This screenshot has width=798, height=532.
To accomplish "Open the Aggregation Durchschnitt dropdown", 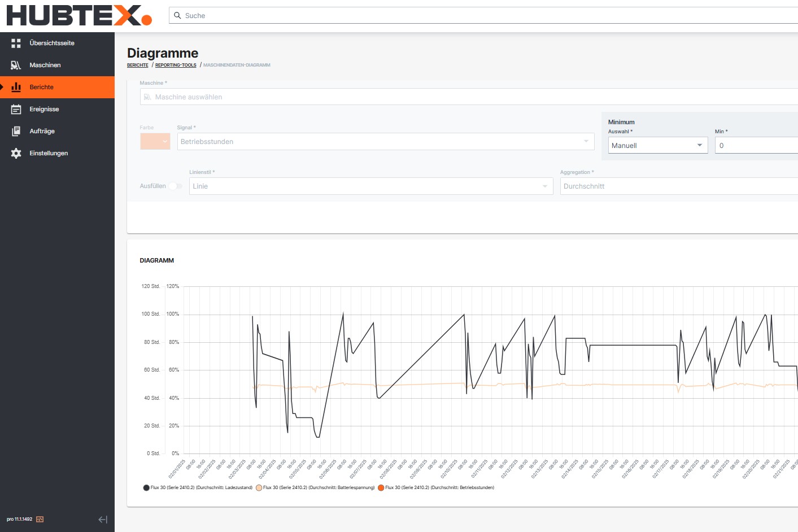I will coord(678,186).
